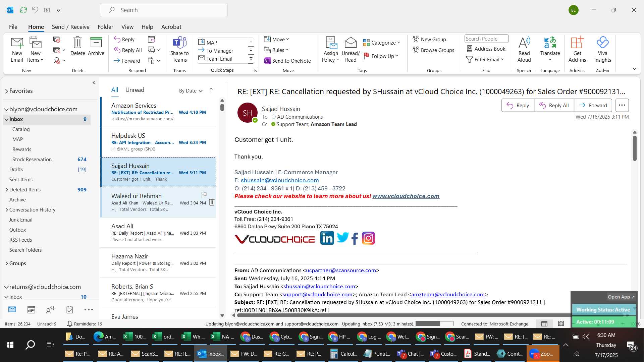Screen dimensions: 644x362
Task: Collapse the folder pane
Action: point(94,82)
